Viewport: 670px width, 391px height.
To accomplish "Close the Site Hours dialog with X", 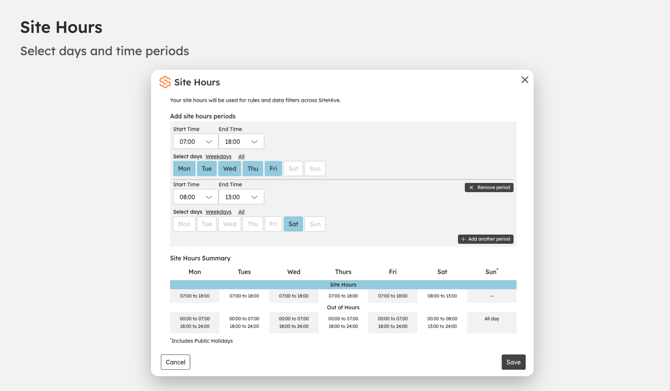I will click(x=525, y=80).
